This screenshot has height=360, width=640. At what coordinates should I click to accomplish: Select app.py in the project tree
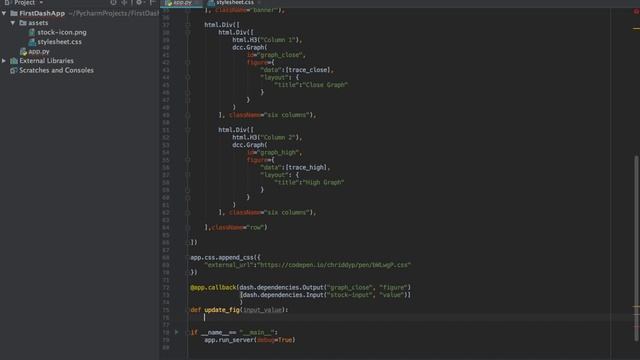coord(39,51)
